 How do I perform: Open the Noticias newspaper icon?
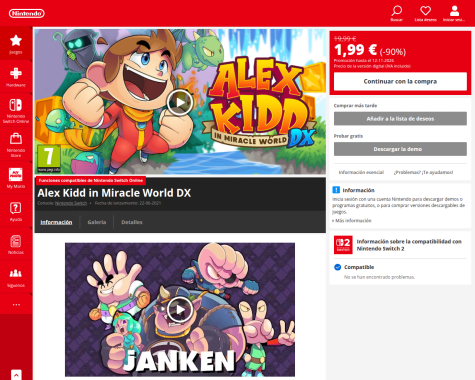point(16,241)
